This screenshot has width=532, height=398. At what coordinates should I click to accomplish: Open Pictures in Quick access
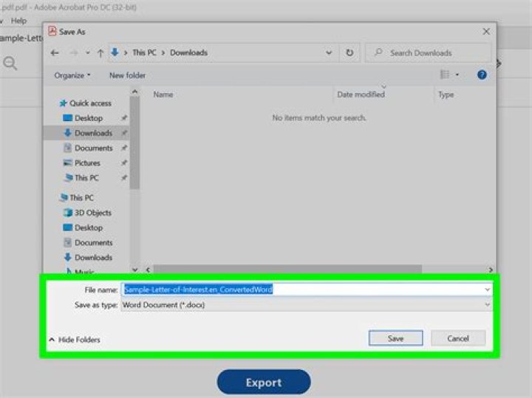86,163
